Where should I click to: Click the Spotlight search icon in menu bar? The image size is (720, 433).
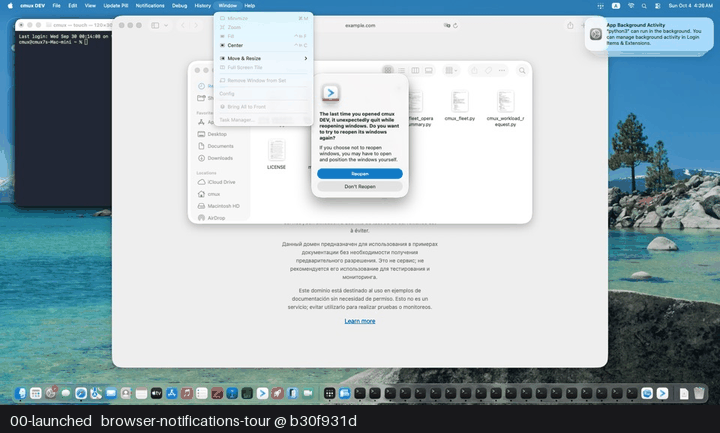(644, 6)
